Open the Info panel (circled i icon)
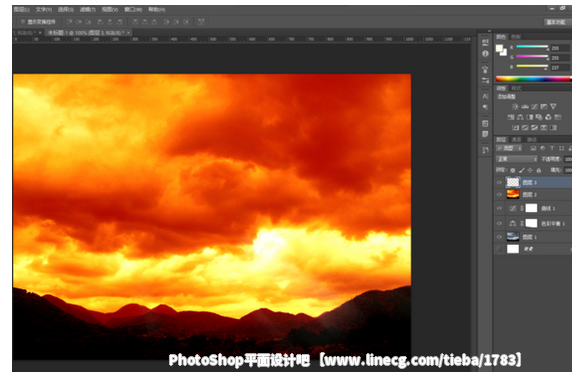The height and width of the screenshot is (379, 577). point(485,54)
